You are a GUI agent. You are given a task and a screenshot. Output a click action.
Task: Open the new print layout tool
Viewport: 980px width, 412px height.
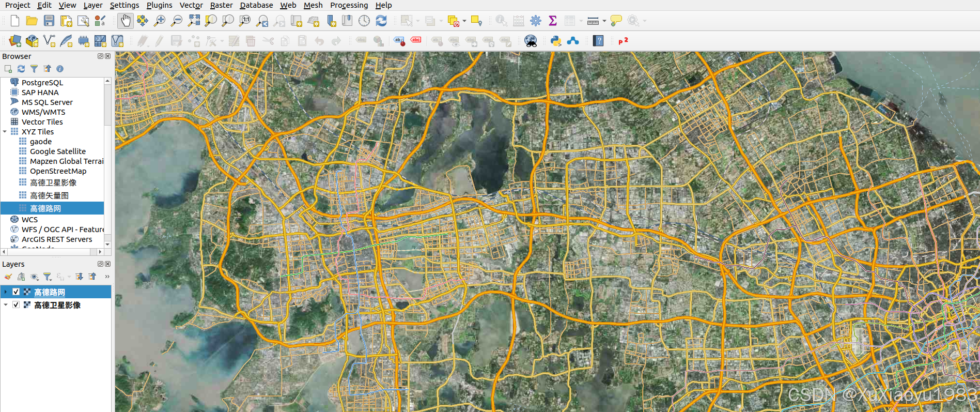(x=66, y=21)
